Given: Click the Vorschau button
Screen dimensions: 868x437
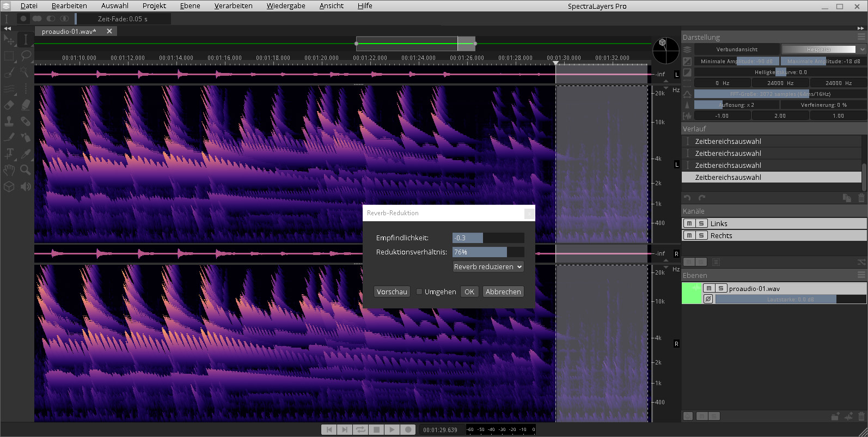Looking at the screenshot, I should [x=392, y=292].
